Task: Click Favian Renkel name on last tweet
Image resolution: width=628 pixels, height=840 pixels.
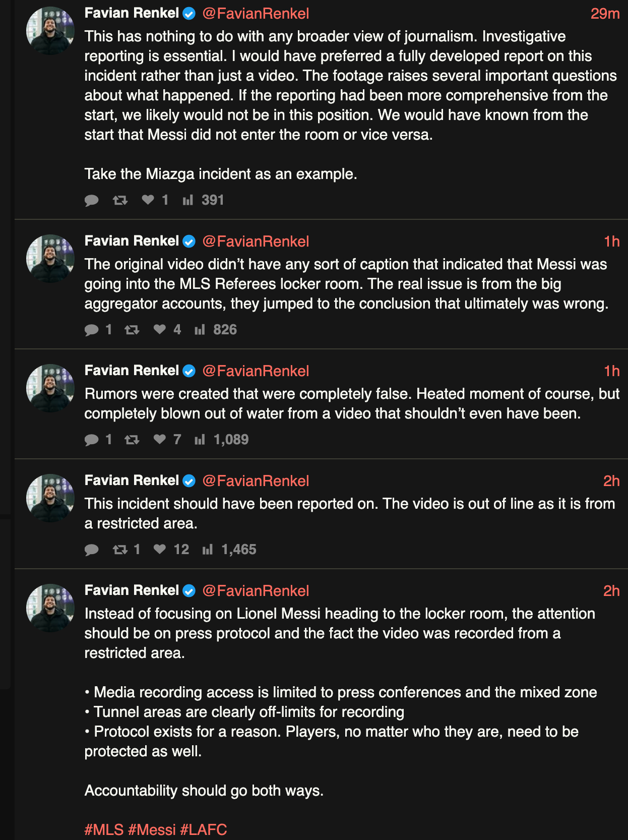Action: pos(132,590)
